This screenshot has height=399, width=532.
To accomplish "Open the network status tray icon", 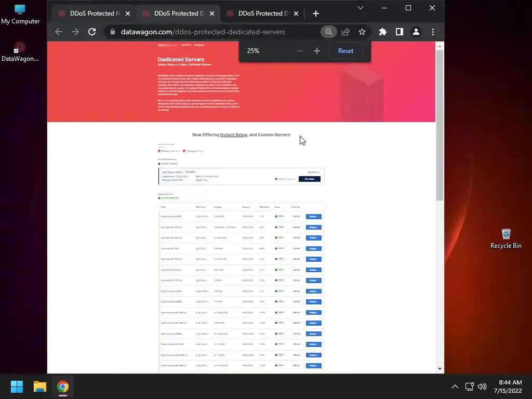I will click(470, 387).
